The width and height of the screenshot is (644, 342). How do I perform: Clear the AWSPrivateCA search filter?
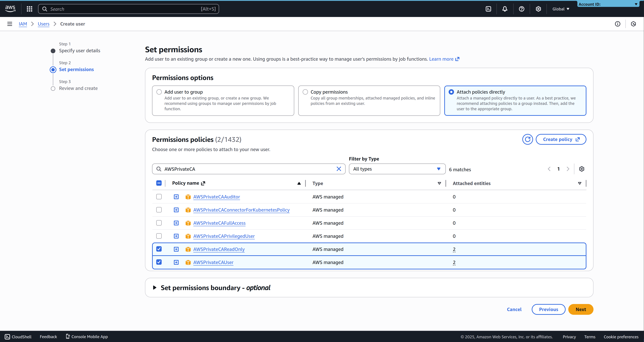point(339,169)
